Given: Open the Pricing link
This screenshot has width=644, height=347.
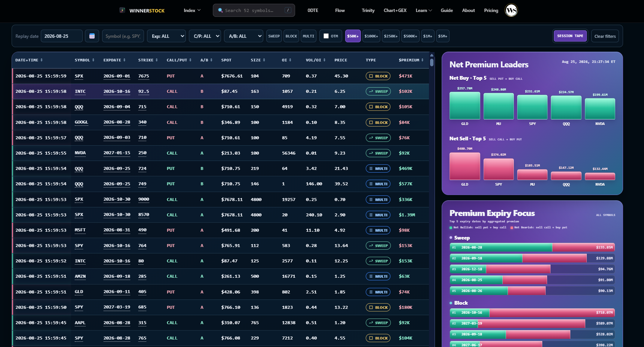Looking at the screenshot, I should pyautogui.click(x=491, y=10).
